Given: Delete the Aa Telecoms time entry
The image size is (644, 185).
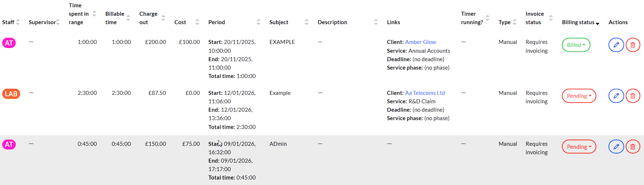Looking at the screenshot, I should click(x=633, y=96).
